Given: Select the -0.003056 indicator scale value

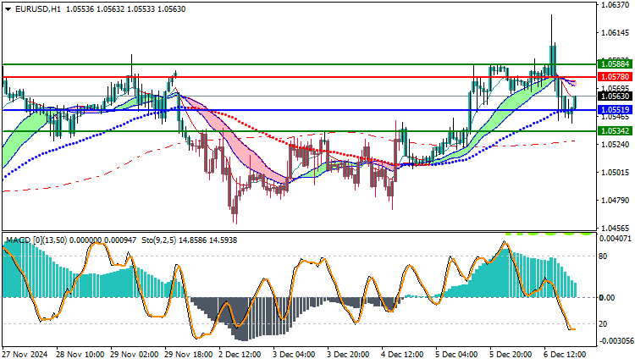Looking at the screenshot, I should [x=616, y=341].
